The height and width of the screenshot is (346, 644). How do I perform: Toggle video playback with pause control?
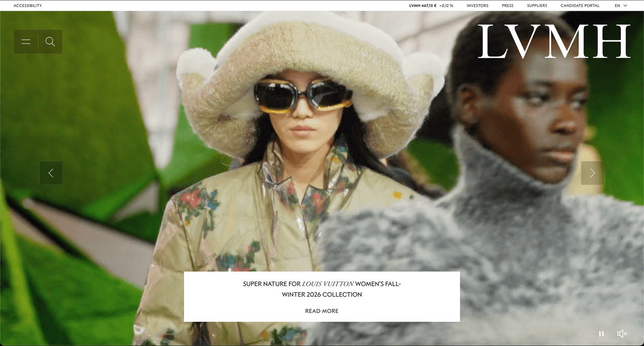pyautogui.click(x=602, y=333)
